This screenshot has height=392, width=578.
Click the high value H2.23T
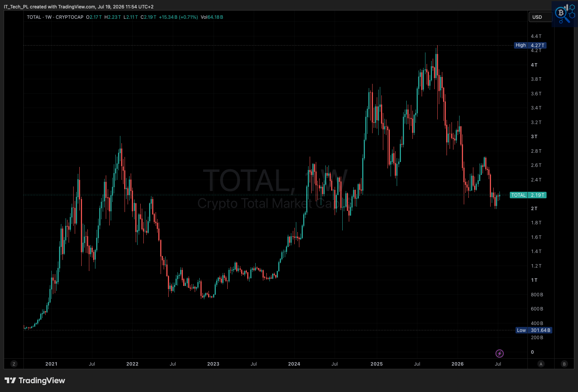(113, 17)
